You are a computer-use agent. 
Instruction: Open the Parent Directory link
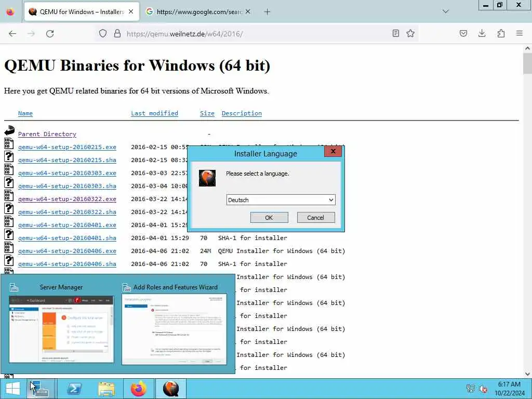tap(47, 134)
